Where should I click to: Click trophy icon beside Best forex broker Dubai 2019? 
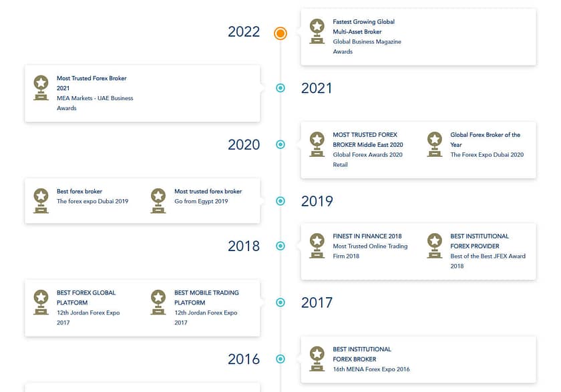tap(41, 200)
